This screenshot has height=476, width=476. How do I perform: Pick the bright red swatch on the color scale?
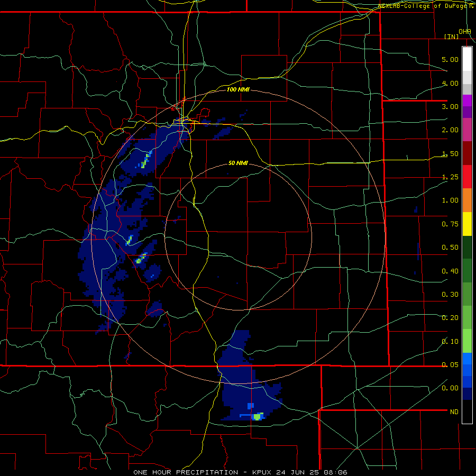(x=467, y=177)
